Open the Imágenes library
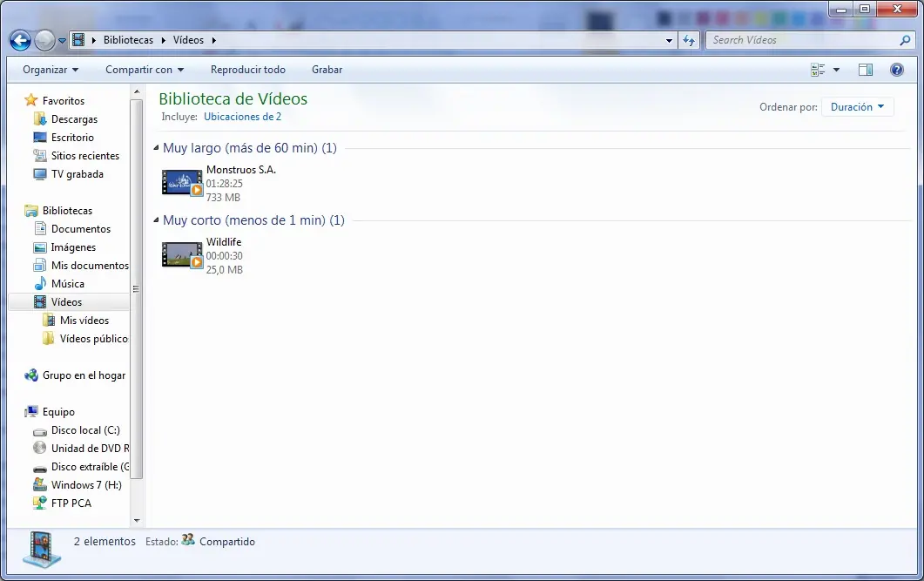Viewport: 924px width, 581px height. [x=73, y=247]
